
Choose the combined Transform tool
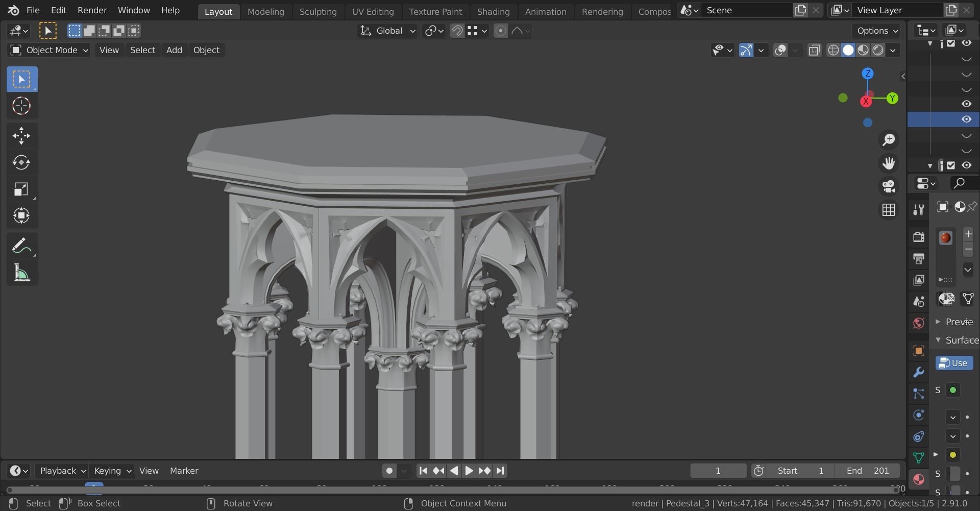(x=21, y=215)
